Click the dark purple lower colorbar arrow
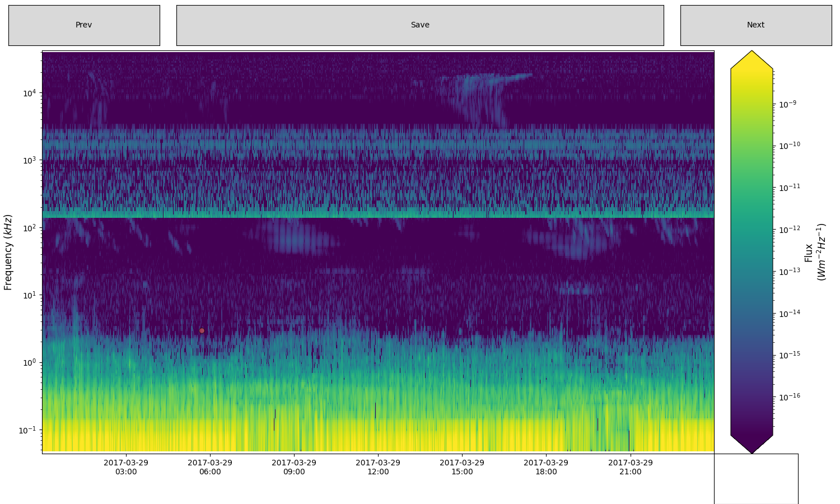This screenshot has height=504, width=840. pos(752,444)
